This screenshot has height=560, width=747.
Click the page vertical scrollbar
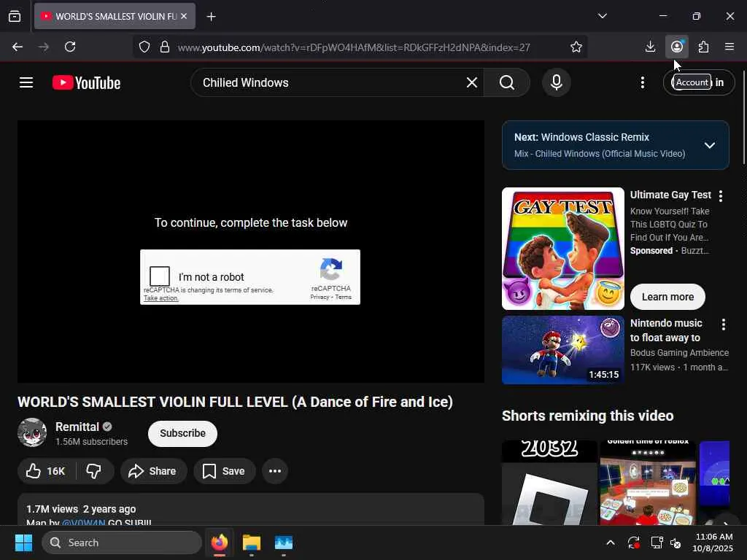pos(743,117)
